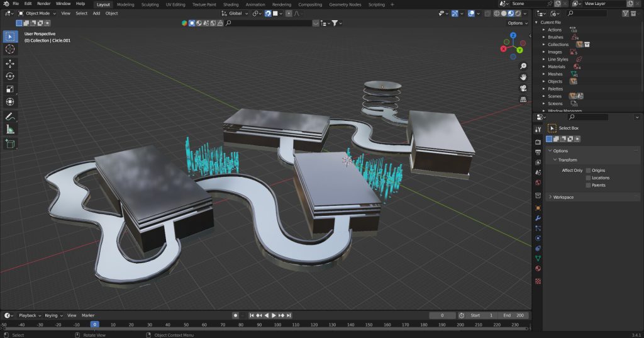Pick the Measure tool
This screenshot has height=338, width=644.
(x=10, y=130)
